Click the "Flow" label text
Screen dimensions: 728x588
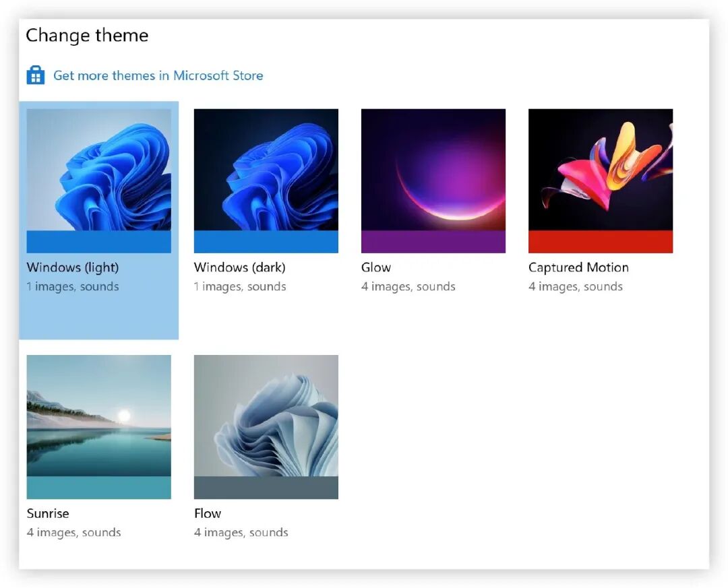click(207, 513)
